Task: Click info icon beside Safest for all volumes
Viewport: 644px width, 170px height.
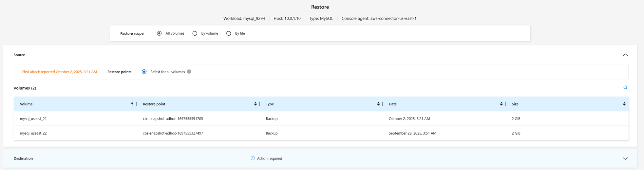Action: (189, 72)
